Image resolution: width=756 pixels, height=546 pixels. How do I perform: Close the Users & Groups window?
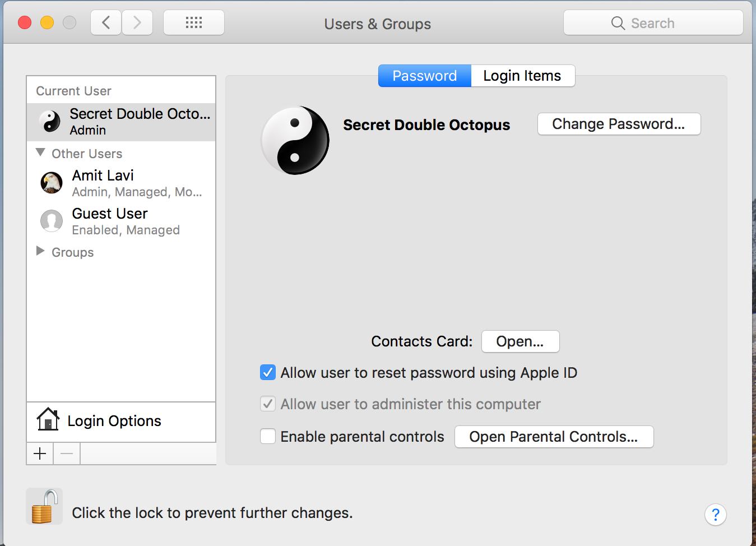[x=25, y=22]
